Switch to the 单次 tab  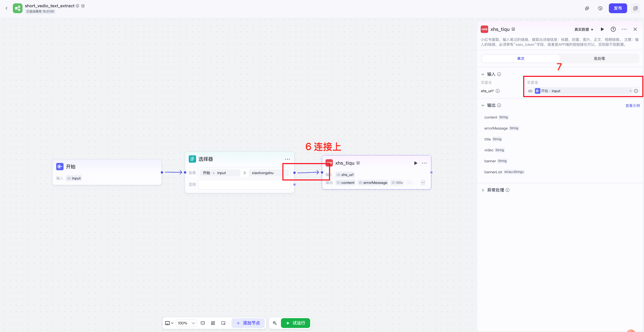click(x=521, y=58)
